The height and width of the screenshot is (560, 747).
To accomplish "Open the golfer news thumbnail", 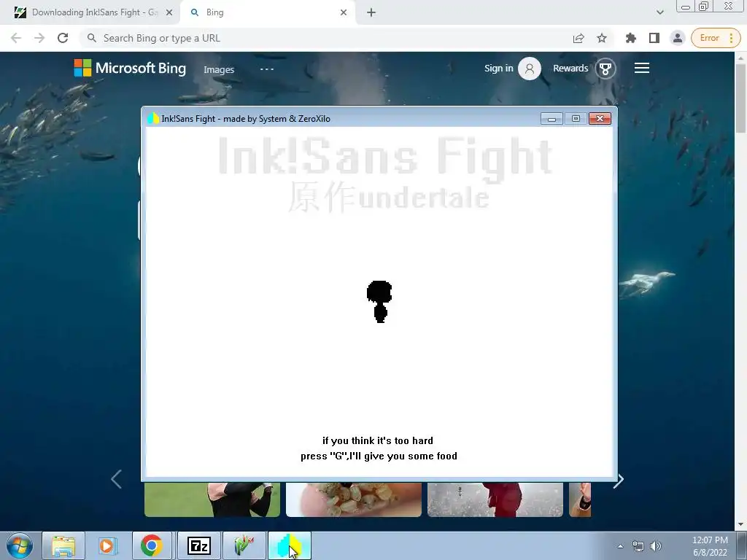I will point(212,499).
